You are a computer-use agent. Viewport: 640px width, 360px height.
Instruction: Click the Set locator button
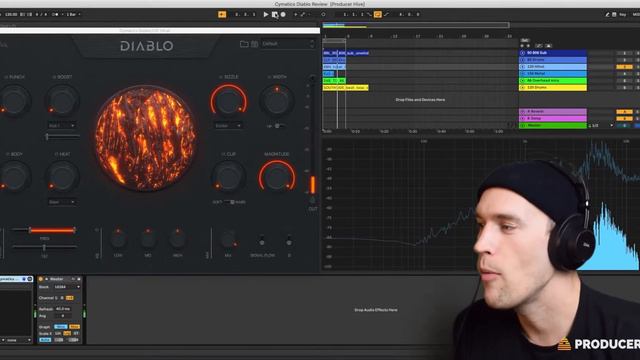[525, 40]
